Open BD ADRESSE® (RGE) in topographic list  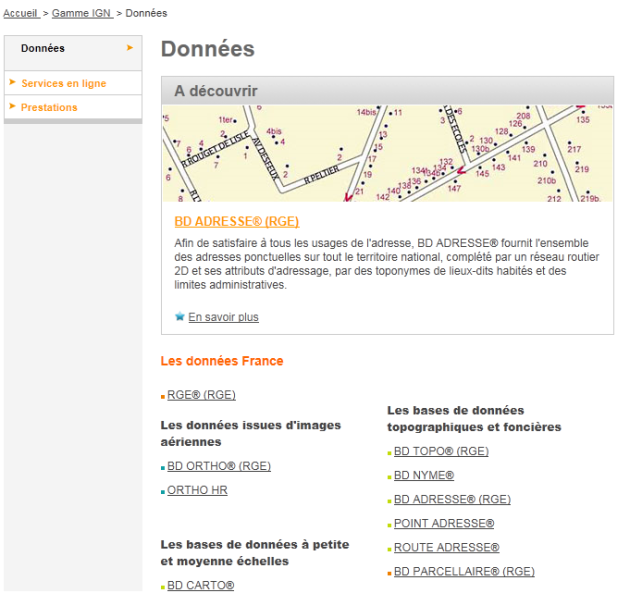pyautogui.click(x=452, y=499)
